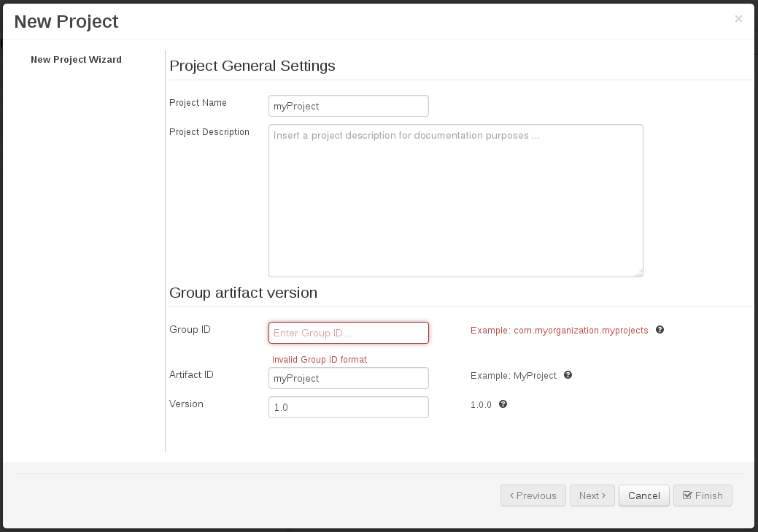
Task: Click the help icon next to Example: MyProject
Action: 568,375
